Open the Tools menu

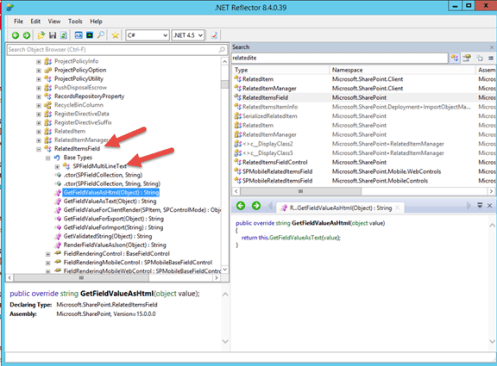[75, 21]
